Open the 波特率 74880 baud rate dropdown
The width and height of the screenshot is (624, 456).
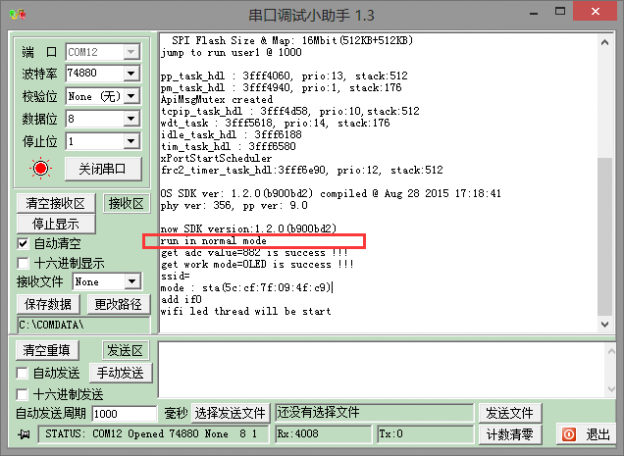click(x=131, y=73)
